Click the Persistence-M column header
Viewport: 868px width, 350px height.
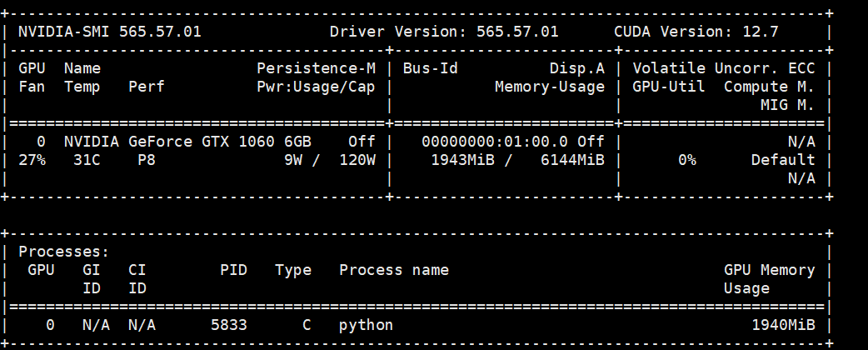tap(316, 68)
